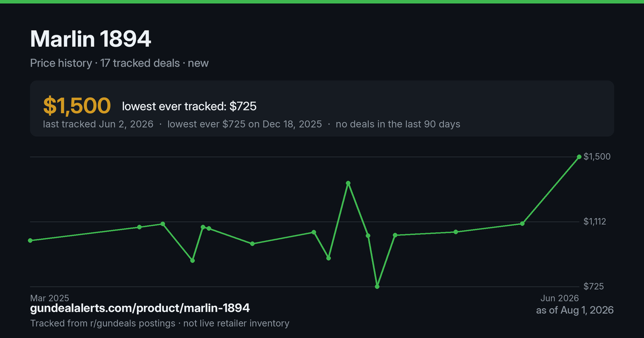Select the first data point at Mar 2025
The height and width of the screenshot is (338, 644).
[x=30, y=240]
